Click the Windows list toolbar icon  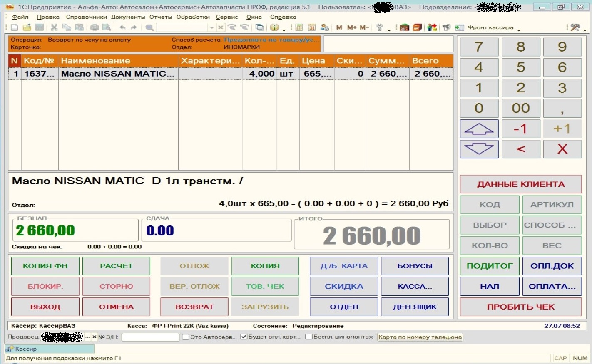click(x=259, y=27)
